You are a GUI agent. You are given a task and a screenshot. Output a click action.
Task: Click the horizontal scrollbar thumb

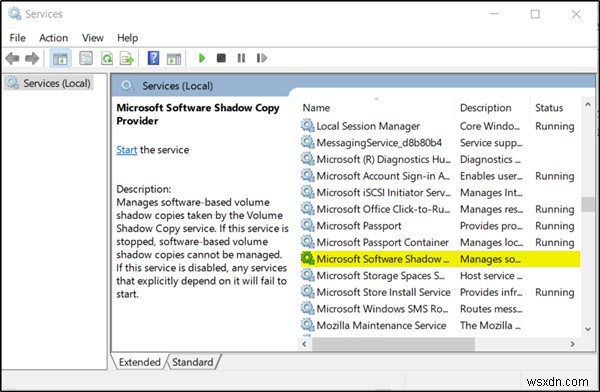point(394,344)
